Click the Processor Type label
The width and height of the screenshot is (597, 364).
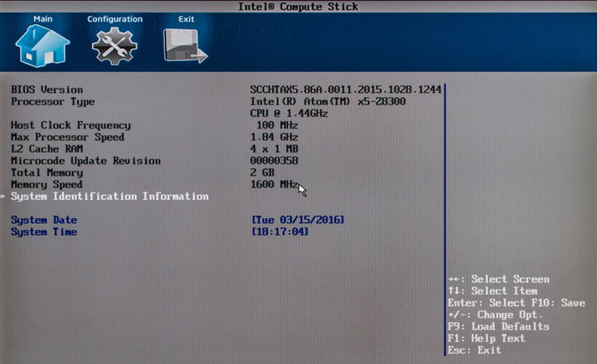coord(52,102)
